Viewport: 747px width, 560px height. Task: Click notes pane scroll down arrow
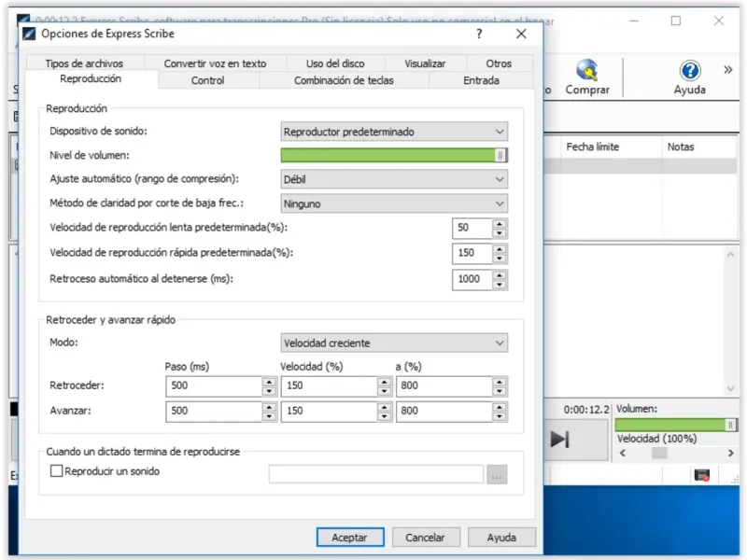click(730, 388)
